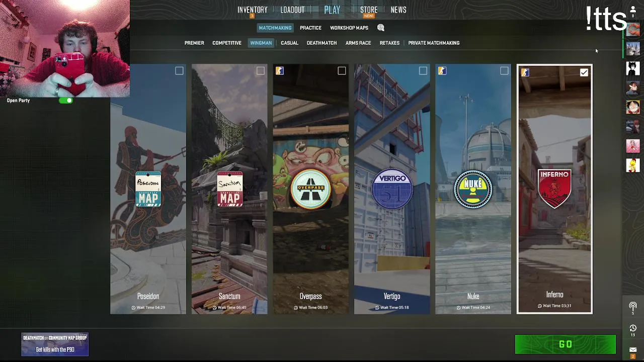Select the Premier game mode
Image resolution: width=644 pixels, height=362 pixels.
point(194,43)
